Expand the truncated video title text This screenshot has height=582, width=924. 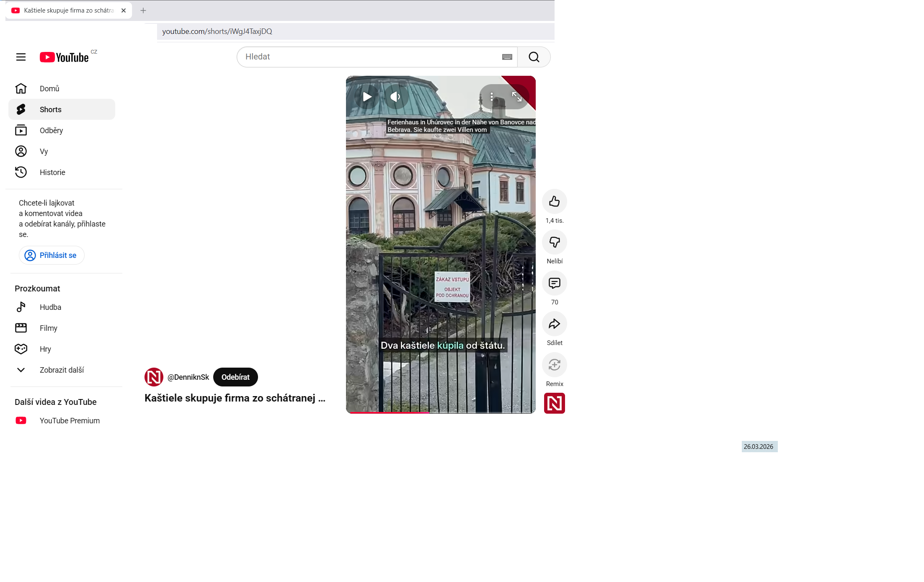coord(235,398)
